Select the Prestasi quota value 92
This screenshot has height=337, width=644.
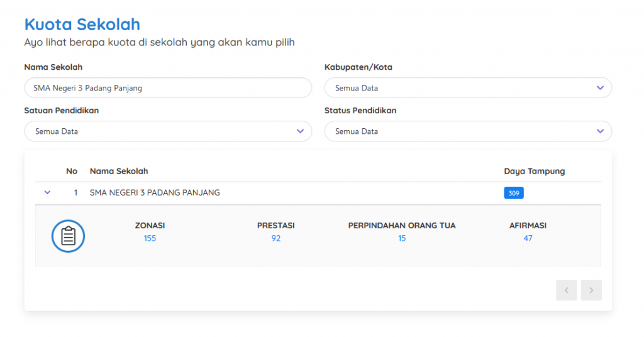(x=275, y=238)
